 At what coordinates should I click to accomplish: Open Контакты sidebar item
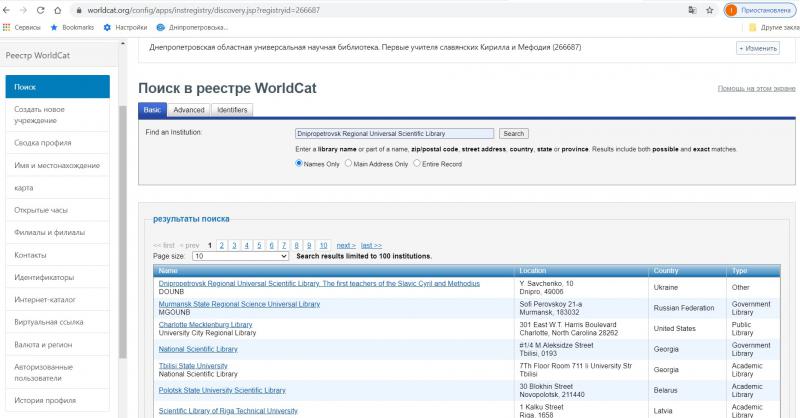point(58,255)
